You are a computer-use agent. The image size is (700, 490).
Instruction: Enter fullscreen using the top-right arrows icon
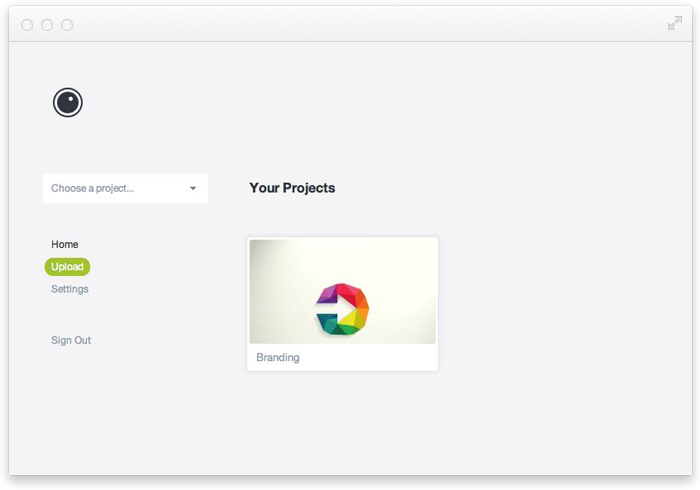[675, 24]
